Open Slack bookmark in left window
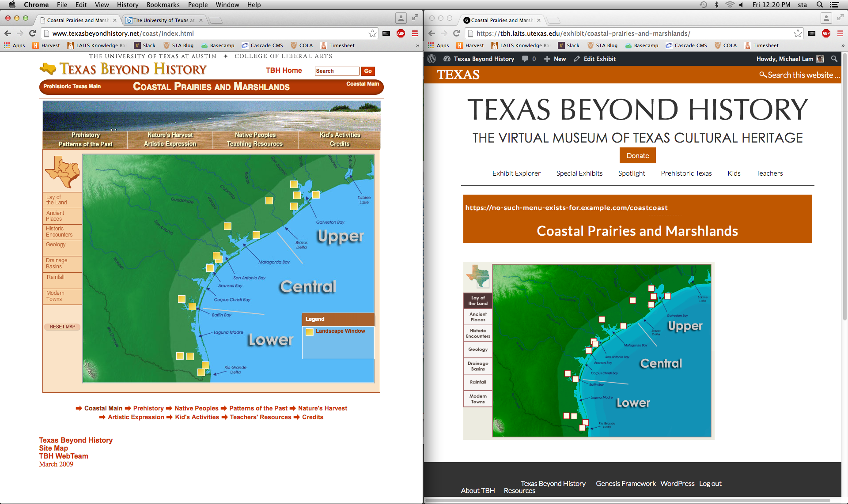Image resolution: width=848 pixels, height=504 pixels. click(145, 45)
